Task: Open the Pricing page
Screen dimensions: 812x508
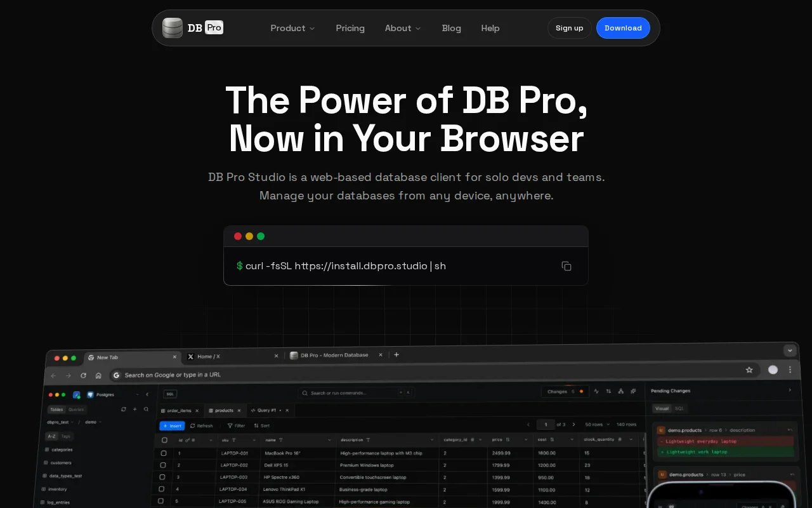Action: [x=350, y=28]
